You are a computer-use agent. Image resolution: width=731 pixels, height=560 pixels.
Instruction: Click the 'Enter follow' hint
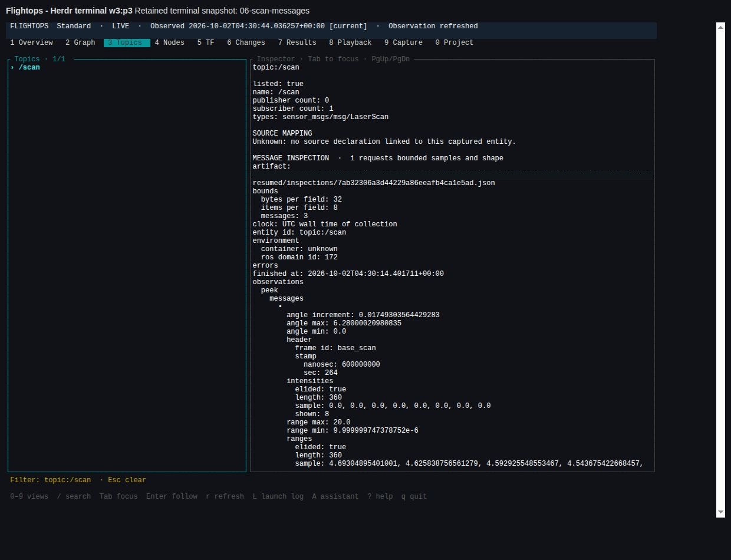coord(172,496)
